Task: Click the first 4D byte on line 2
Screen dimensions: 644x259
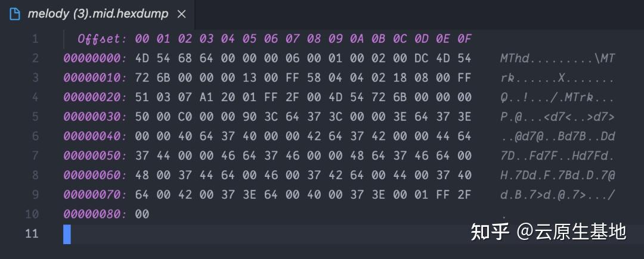Action: pos(142,58)
